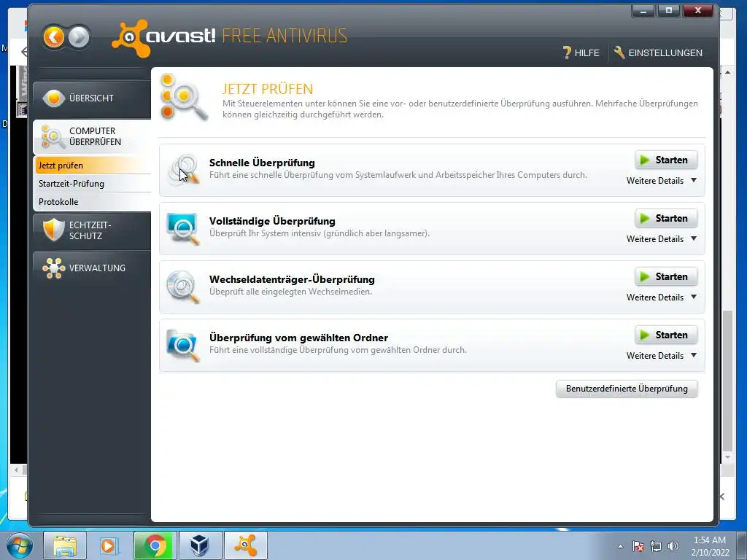Select Computer Überprüfen sidebar section
Viewport: 747px width, 560px height.
92,136
